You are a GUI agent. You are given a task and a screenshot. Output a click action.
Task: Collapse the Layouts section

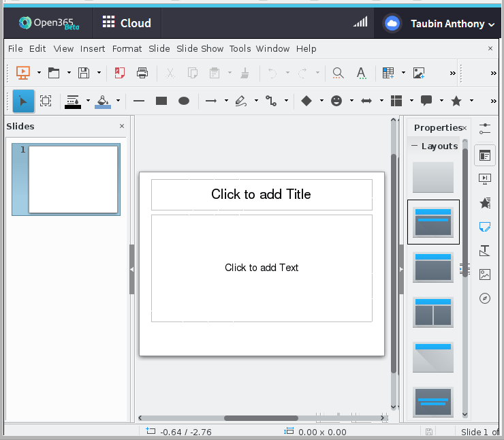pos(414,146)
